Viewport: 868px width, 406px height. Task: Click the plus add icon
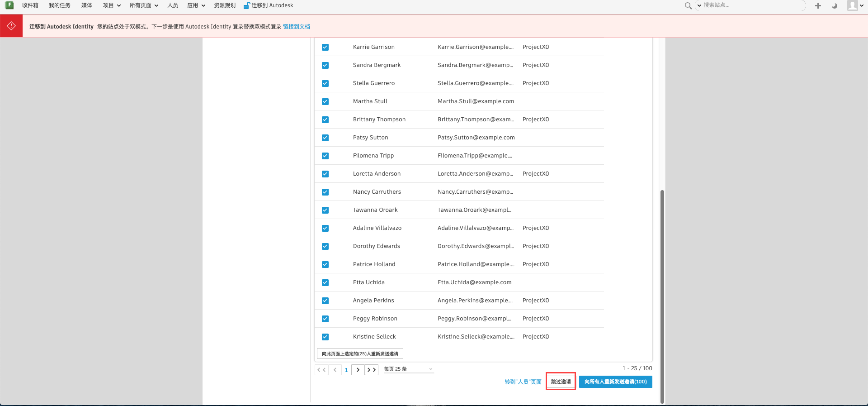[x=818, y=5]
